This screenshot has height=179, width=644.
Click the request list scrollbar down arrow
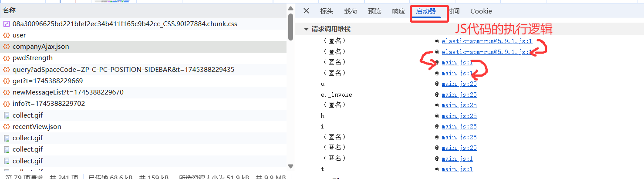pyautogui.click(x=290, y=166)
